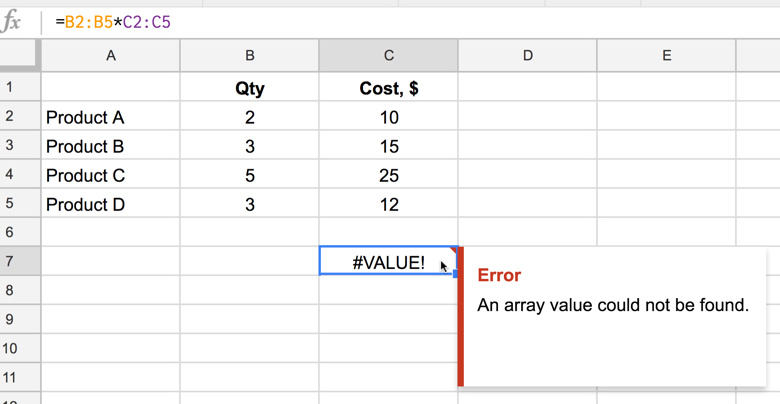
Task: Click the red Error tooltip heading
Action: click(x=499, y=275)
